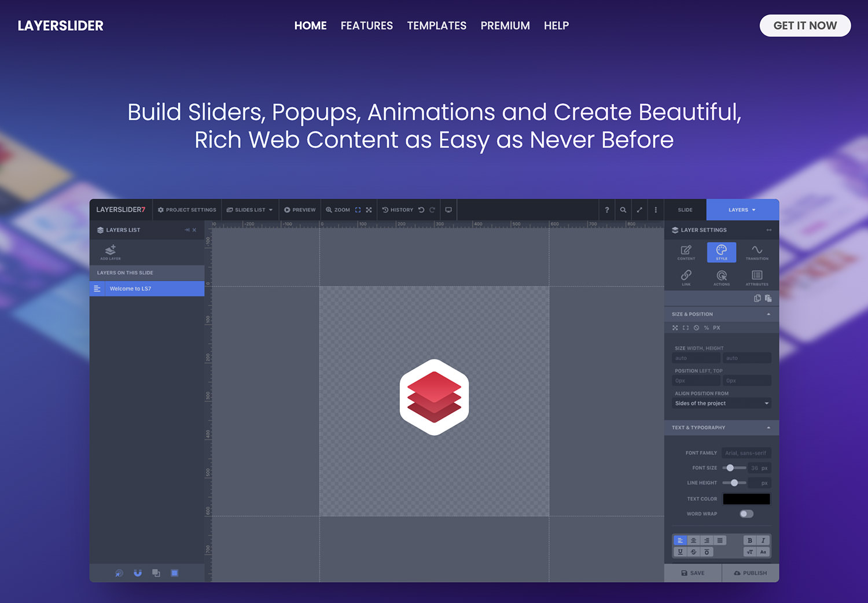The image size is (868, 603).
Task: Click the blue square icon below layers list
Action: pos(174,573)
